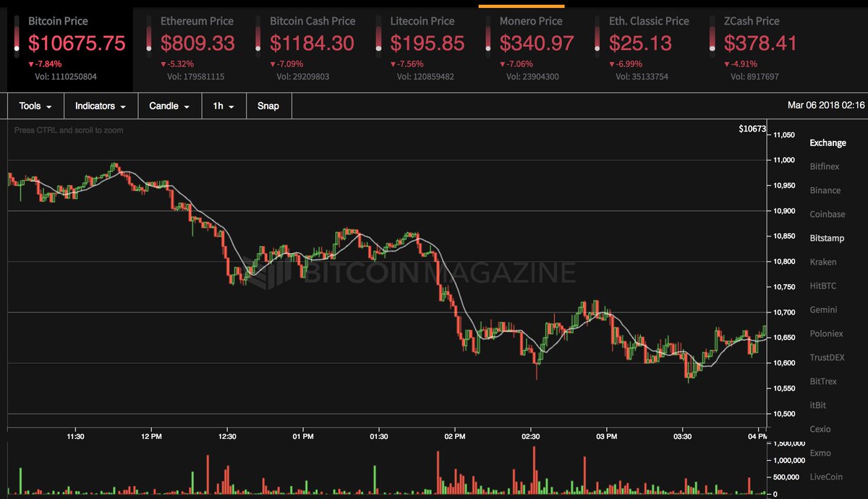Click ZCash volume Vol: 8917697
Screen dimensions: 868x499
click(x=754, y=76)
